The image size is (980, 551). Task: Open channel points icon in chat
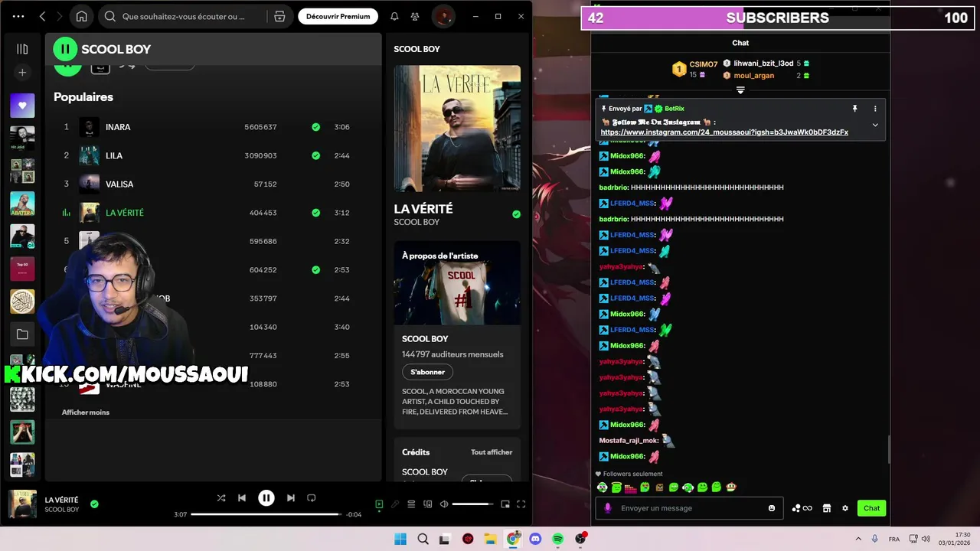coord(802,508)
